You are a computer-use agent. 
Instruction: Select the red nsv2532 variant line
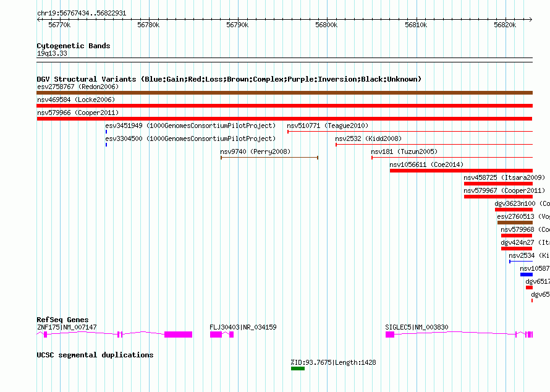434,145
